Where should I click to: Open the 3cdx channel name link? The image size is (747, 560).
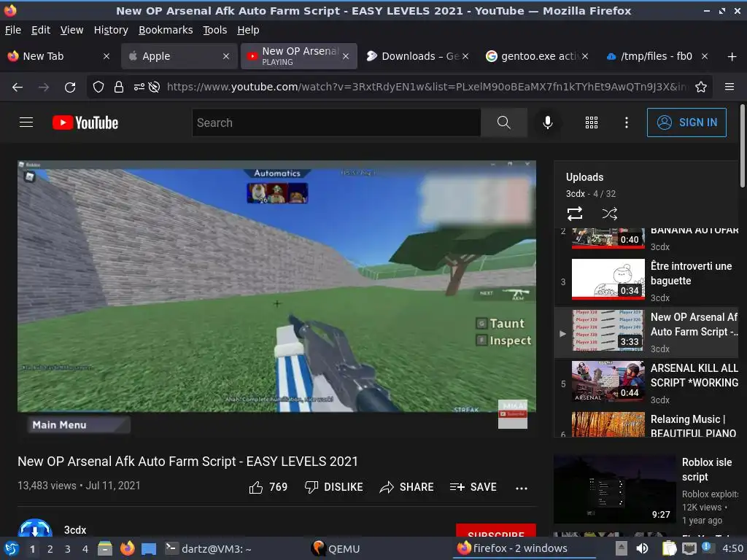pos(75,530)
